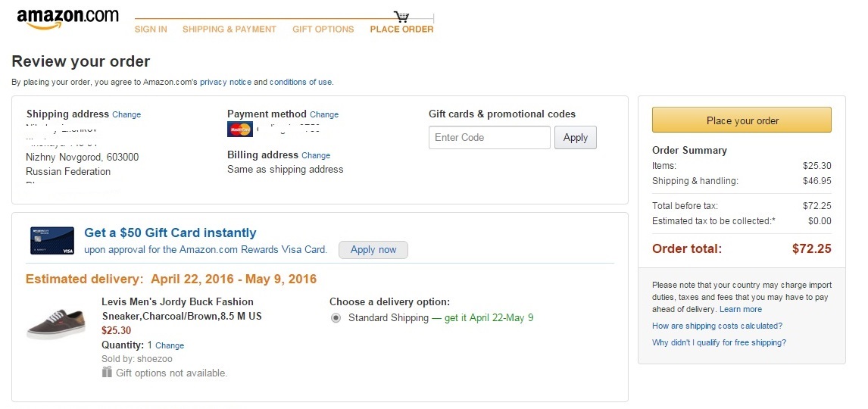This screenshot has height=409, width=868.
Task: Change the payment method
Action: [324, 115]
